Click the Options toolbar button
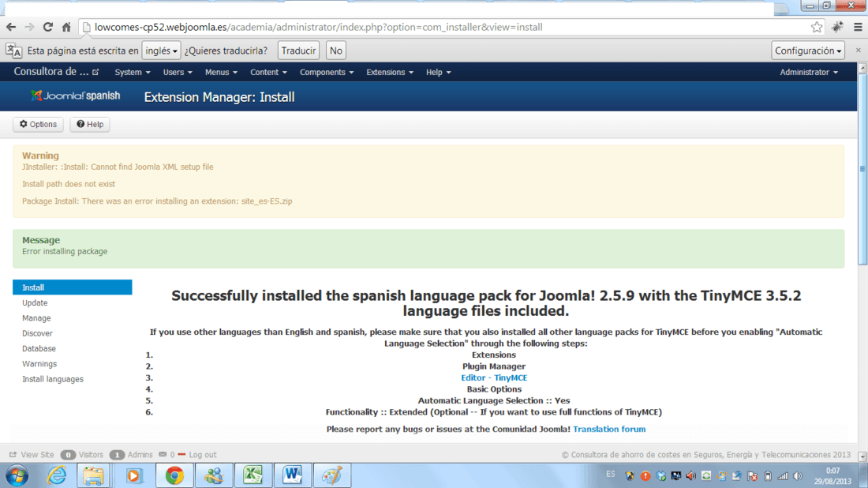 [38, 124]
